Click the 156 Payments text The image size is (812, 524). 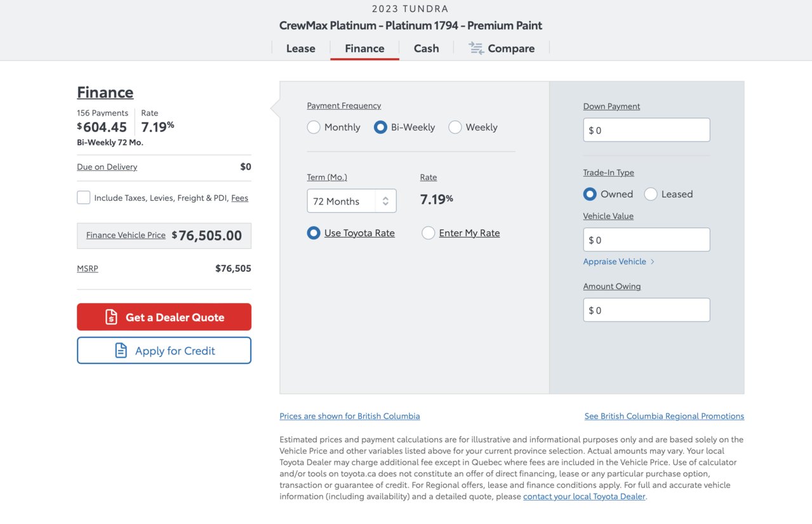[x=102, y=113]
